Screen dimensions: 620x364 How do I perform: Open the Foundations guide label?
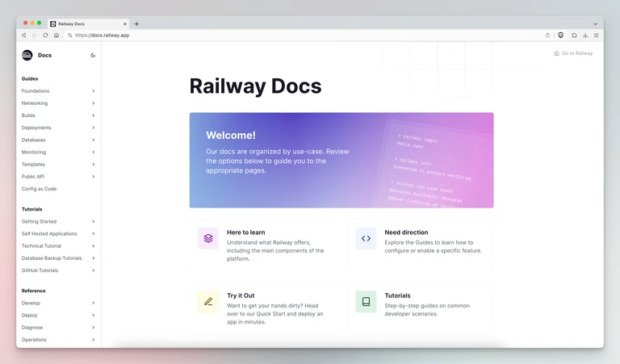(36, 91)
